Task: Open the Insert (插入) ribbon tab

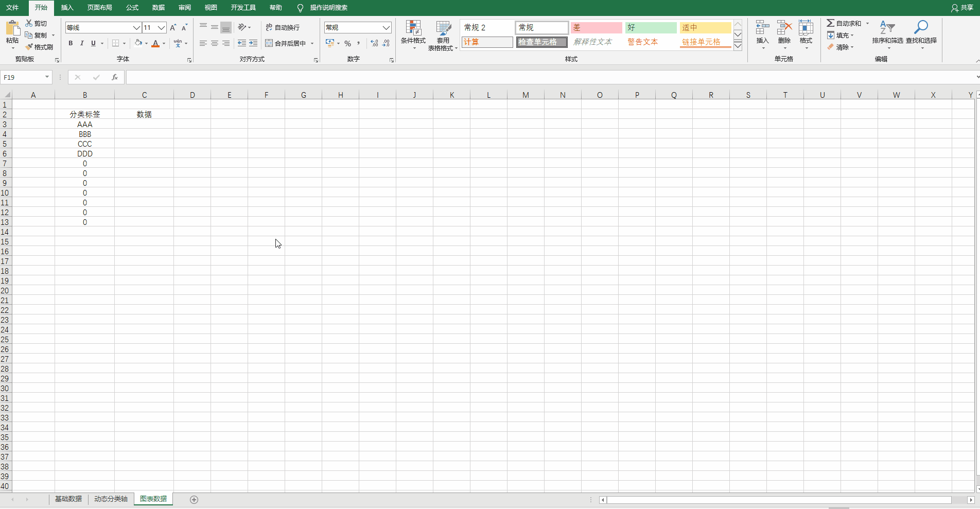Action: [x=67, y=8]
